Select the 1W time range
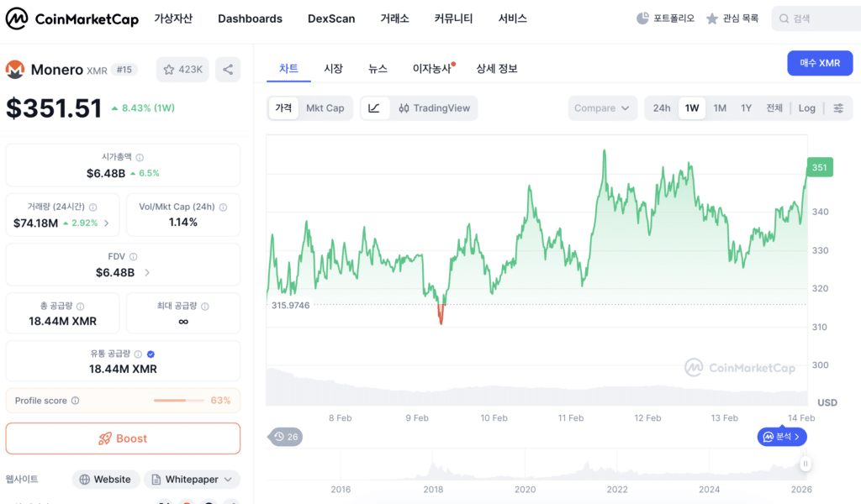This screenshot has width=861, height=504. (x=692, y=108)
